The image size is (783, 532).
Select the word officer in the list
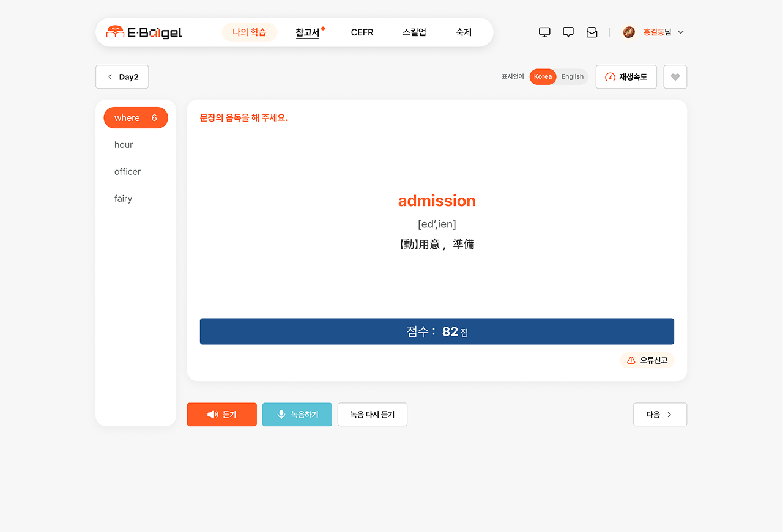(x=127, y=172)
